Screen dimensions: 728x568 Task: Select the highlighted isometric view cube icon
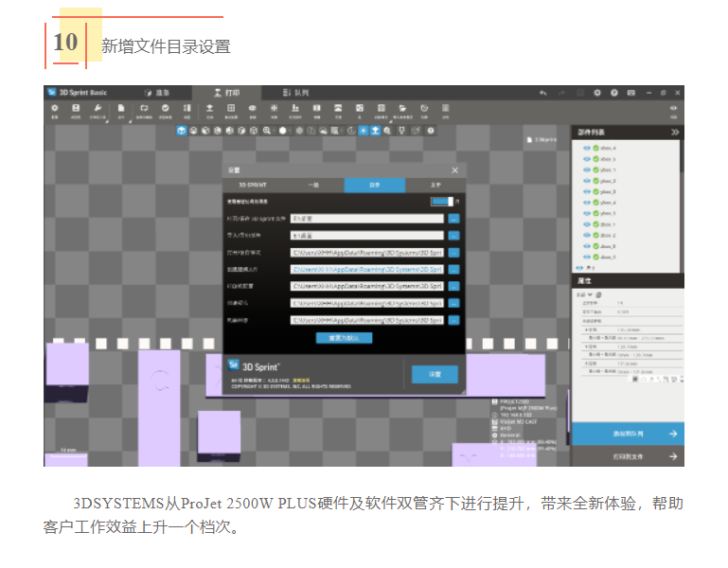point(181,131)
